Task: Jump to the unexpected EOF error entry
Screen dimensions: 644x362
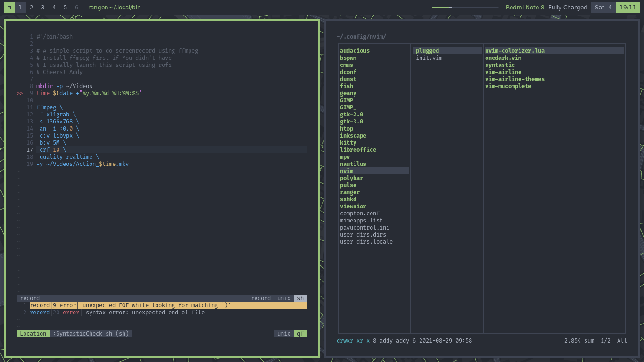Action: point(162,305)
